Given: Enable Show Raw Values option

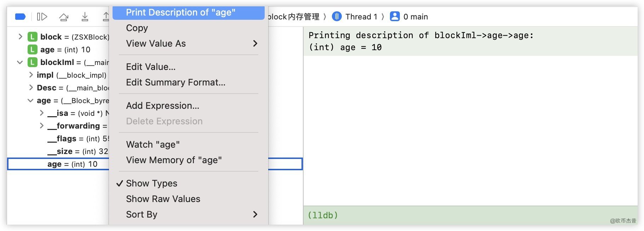Looking at the screenshot, I should click(x=163, y=199).
